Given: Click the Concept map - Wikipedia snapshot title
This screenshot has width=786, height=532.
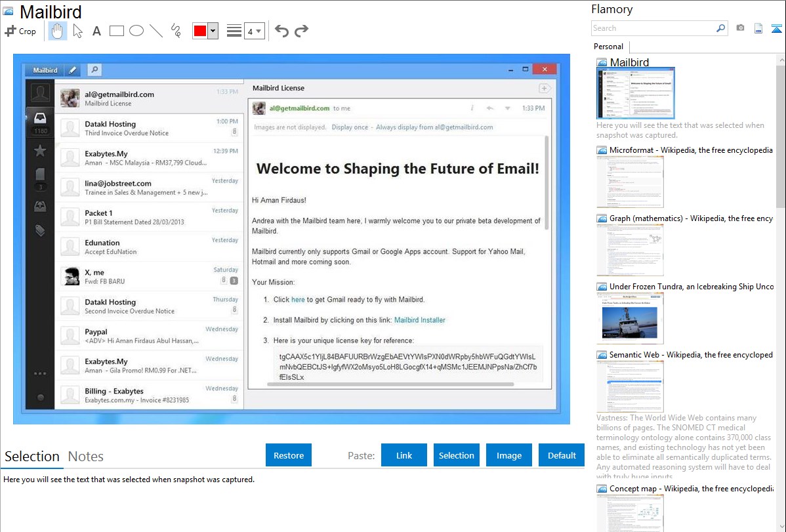Looking at the screenshot, I should [x=691, y=488].
